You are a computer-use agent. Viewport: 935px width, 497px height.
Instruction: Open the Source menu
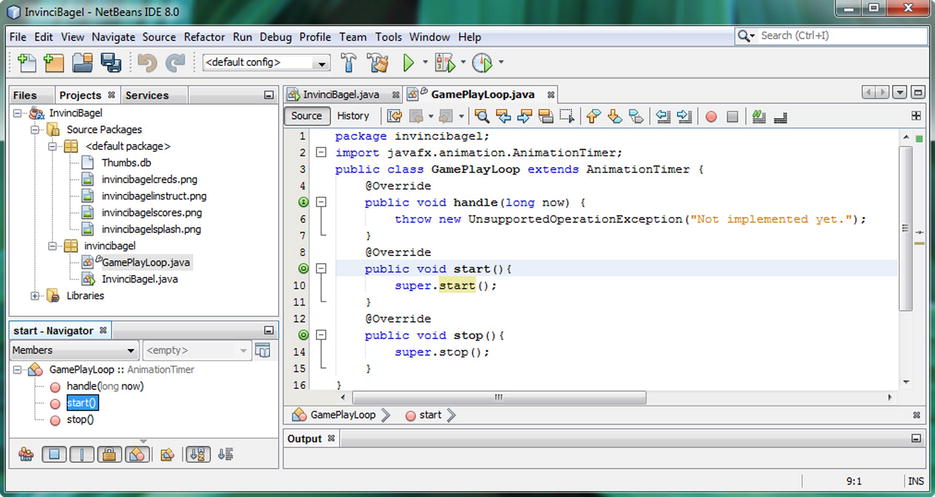coord(159,37)
